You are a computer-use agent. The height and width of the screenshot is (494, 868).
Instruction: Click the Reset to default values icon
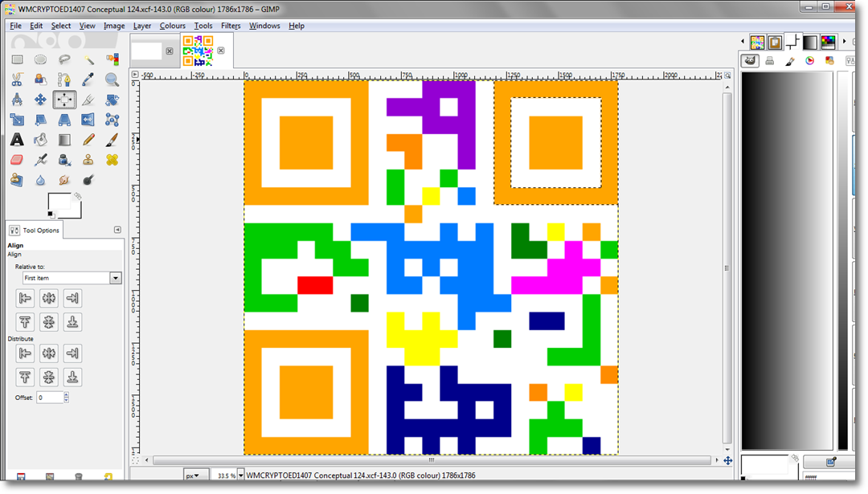pos(108,476)
